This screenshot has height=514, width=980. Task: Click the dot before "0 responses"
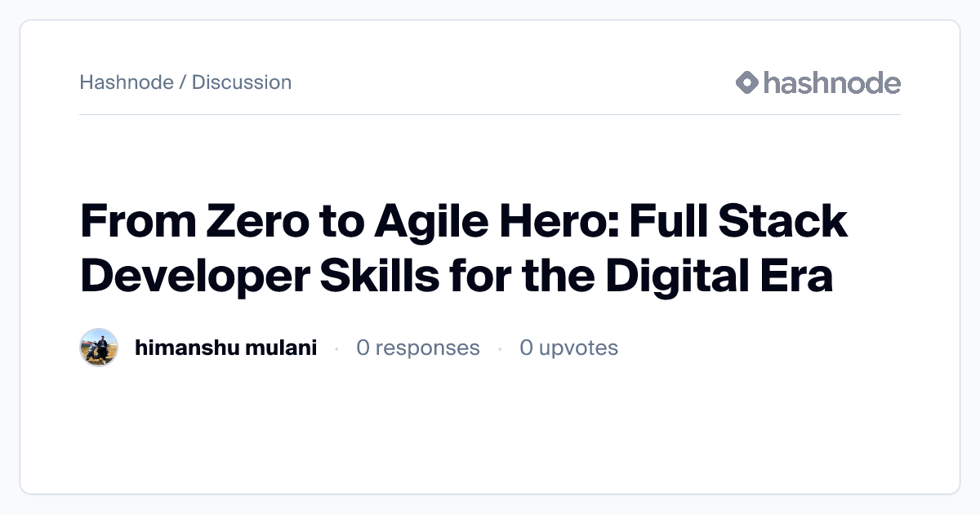[336, 348]
